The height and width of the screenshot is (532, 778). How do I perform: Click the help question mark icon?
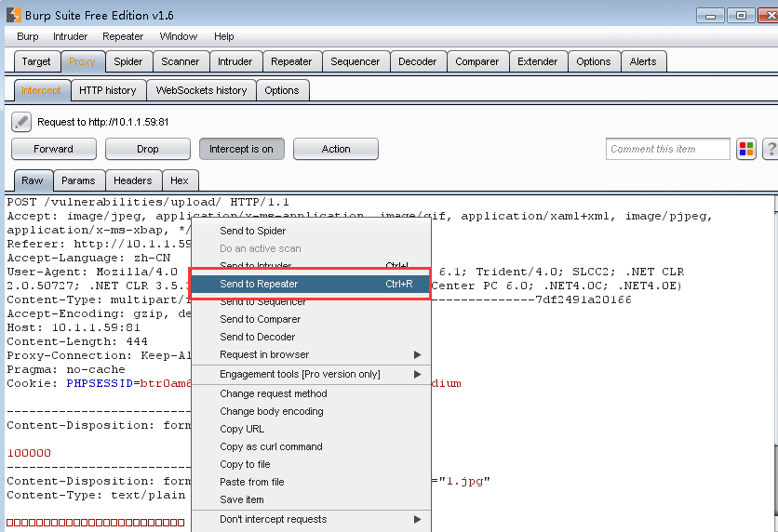[771, 149]
